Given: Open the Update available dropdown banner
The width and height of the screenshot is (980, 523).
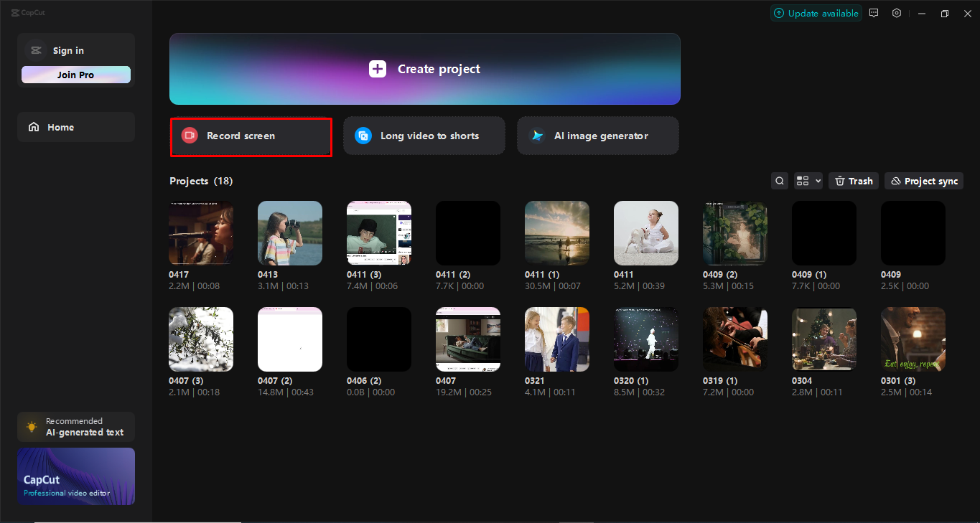Looking at the screenshot, I should 816,12.
